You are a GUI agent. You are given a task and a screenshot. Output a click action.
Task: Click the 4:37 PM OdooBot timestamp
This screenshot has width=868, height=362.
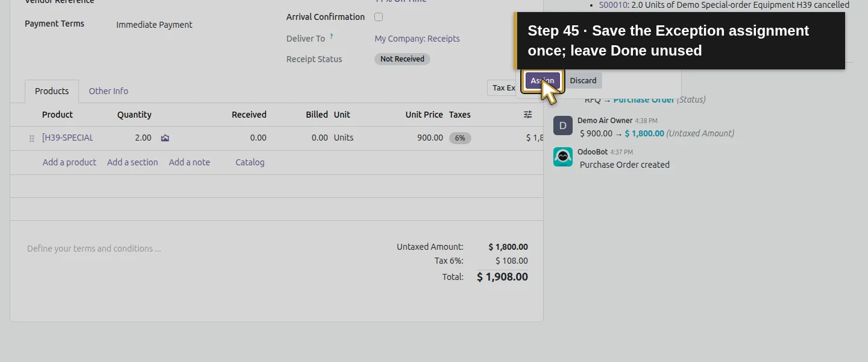coord(621,153)
